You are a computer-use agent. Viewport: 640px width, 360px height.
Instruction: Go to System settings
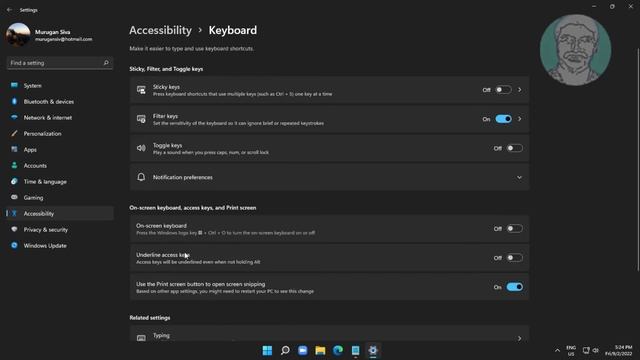60,85
